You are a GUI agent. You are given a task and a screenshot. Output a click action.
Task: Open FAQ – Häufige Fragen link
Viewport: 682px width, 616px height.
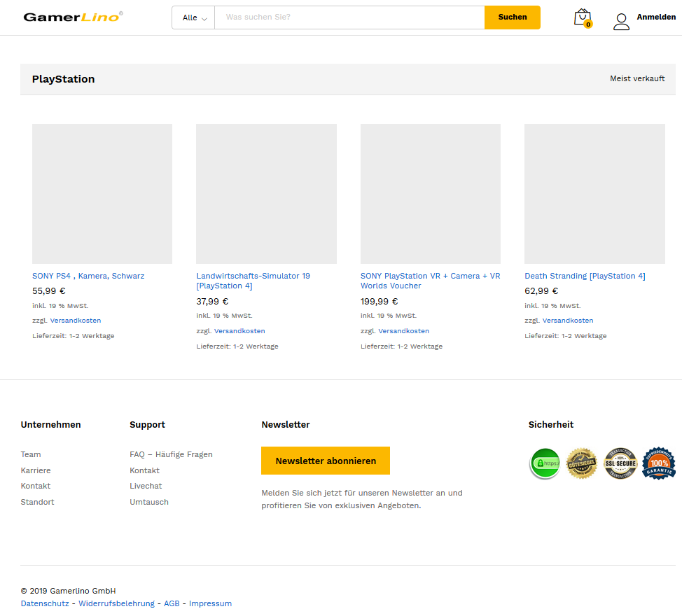tap(171, 454)
